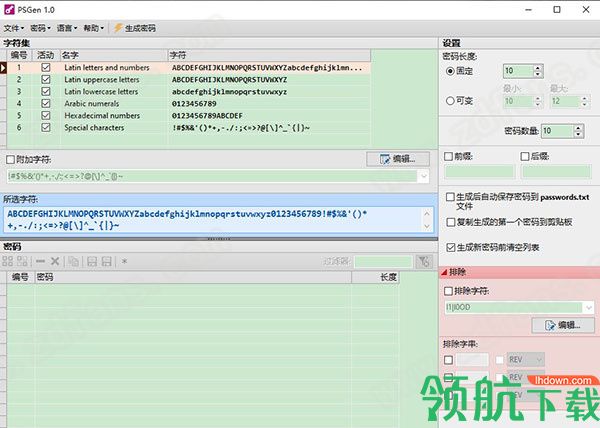600x428 pixels.
Task: Open the 密码 menu
Action: click(40, 28)
